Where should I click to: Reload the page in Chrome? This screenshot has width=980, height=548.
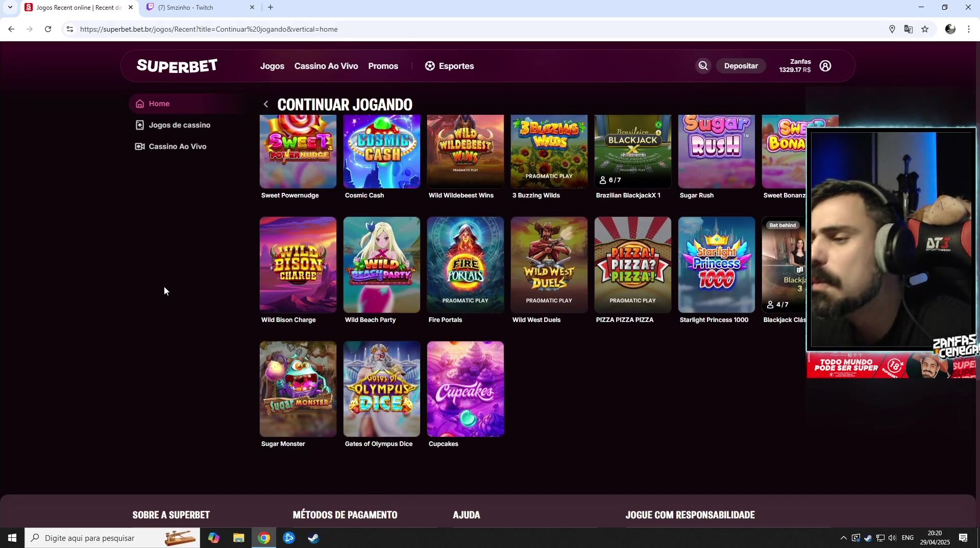click(48, 29)
